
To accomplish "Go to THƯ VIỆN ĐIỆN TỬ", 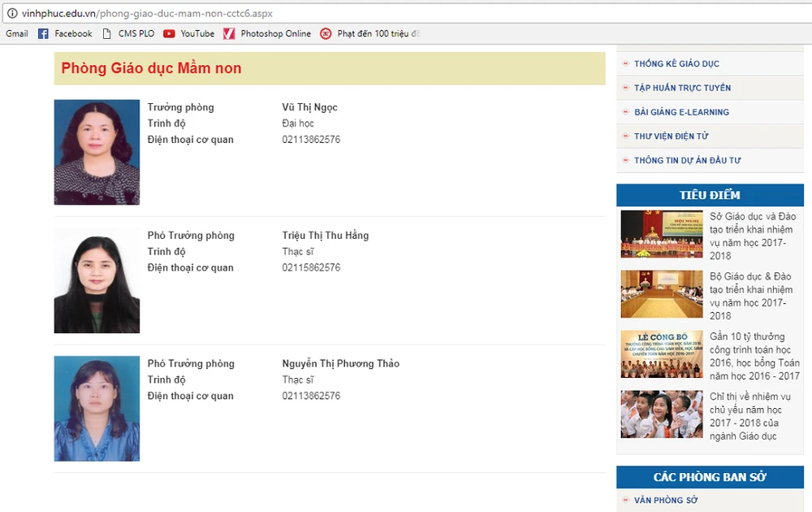I will tap(671, 137).
